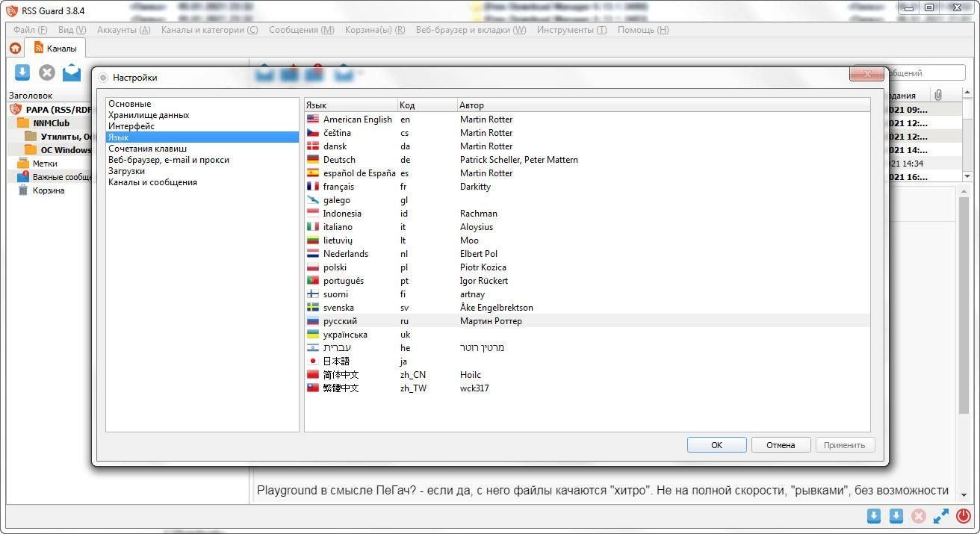Open the Аккаунты menu
Screen dimensions: 980x534
point(123,30)
